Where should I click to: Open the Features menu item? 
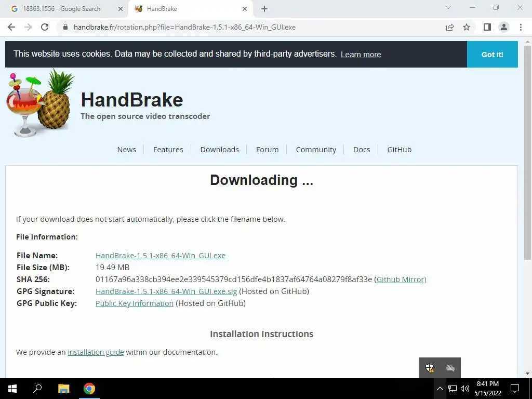point(168,150)
